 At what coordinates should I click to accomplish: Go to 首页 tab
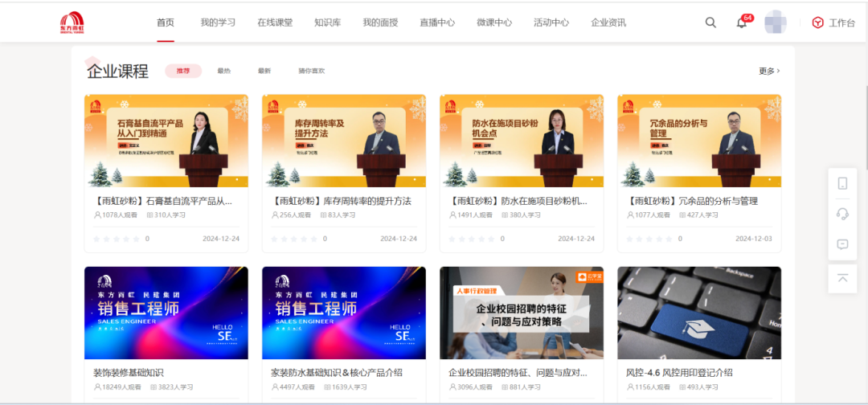pyautogui.click(x=166, y=22)
